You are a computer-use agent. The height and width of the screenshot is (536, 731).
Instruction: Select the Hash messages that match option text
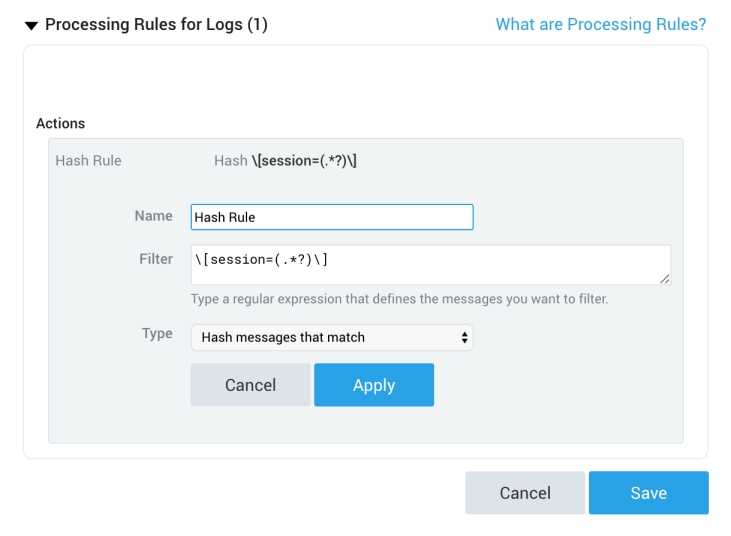tap(283, 337)
